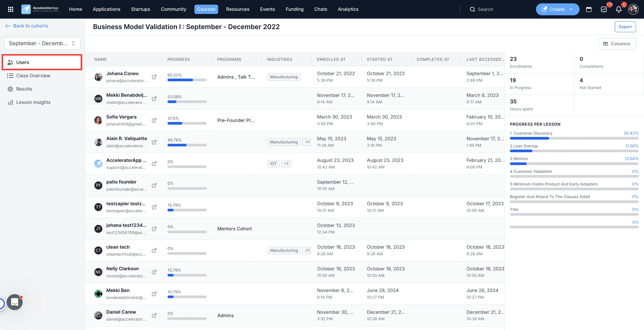Click the 2 Lean Startup progress bar
The height and width of the screenshot is (330, 644).
(574, 151)
